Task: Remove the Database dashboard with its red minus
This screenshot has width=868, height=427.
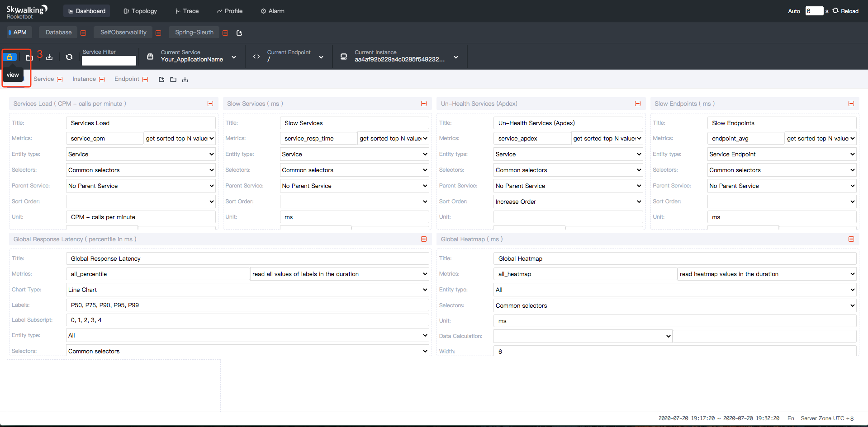Action: 83,33
